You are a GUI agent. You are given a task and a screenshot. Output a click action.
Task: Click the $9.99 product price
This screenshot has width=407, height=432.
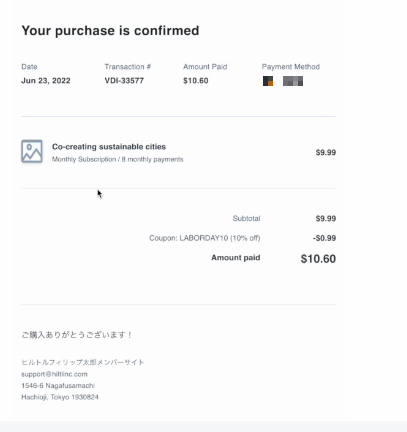[326, 152]
